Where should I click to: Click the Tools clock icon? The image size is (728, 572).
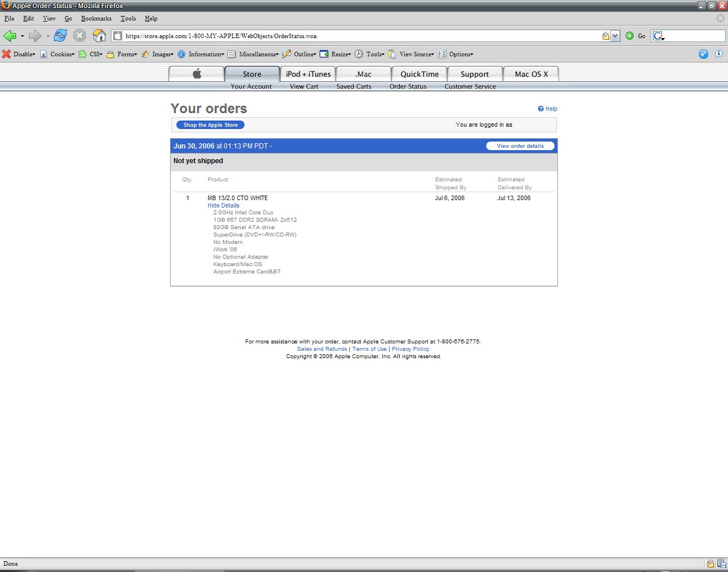pos(359,54)
